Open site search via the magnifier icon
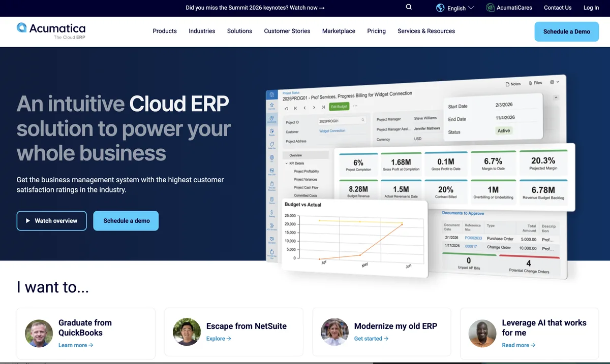 point(409,7)
